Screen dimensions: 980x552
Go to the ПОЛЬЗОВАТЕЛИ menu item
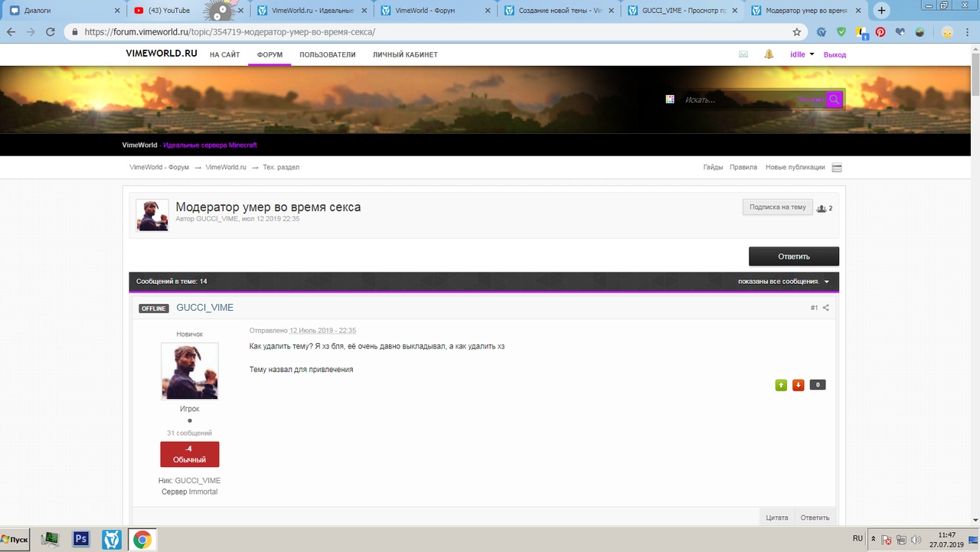click(x=328, y=55)
